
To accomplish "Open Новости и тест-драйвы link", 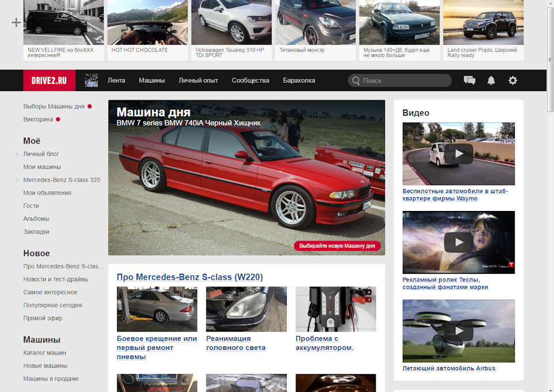I will 55,279.
